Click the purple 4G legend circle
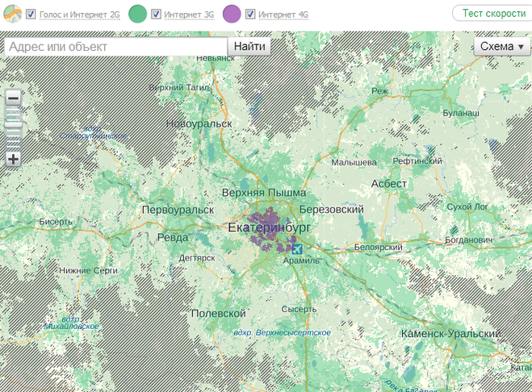 [232, 14]
